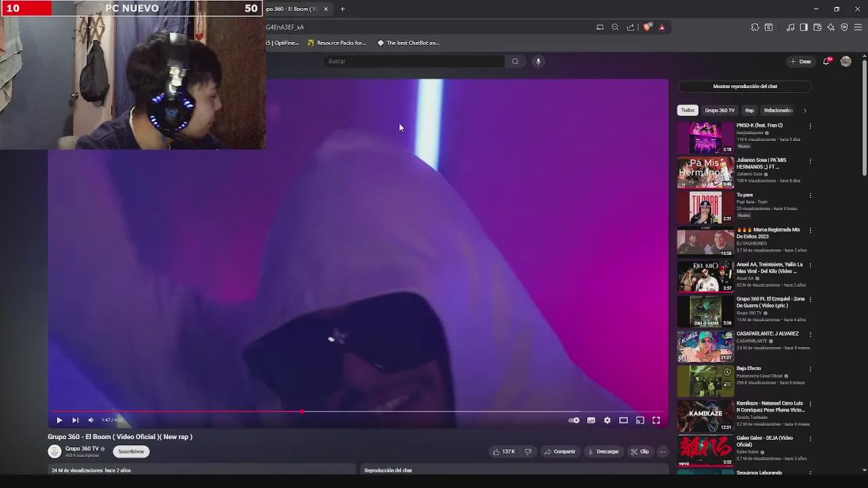The width and height of the screenshot is (868, 488).
Task: Toggle subtitles in the video player
Action: 591,420
